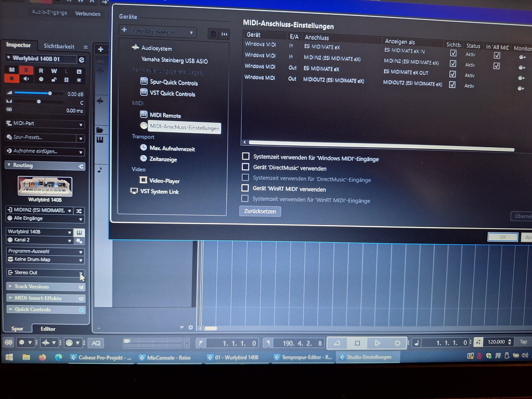
Task: Expand the Track Versions section
Action: [x=46, y=287]
